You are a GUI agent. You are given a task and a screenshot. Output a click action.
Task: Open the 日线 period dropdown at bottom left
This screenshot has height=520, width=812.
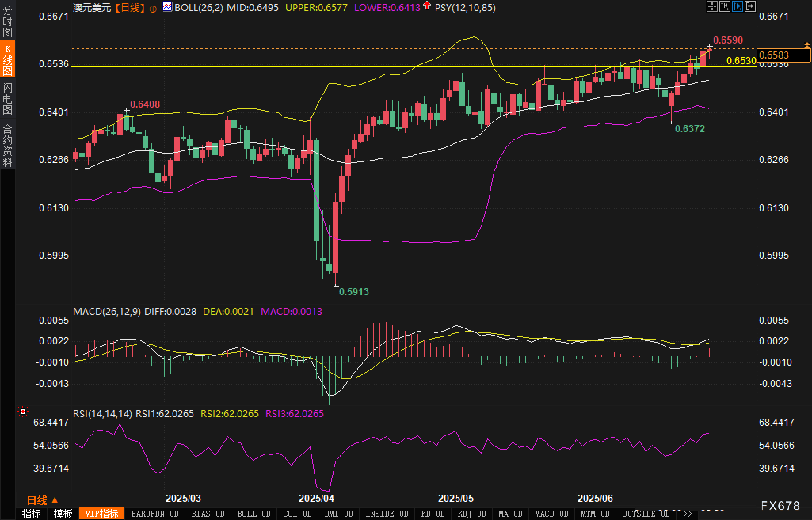pyautogui.click(x=42, y=501)
